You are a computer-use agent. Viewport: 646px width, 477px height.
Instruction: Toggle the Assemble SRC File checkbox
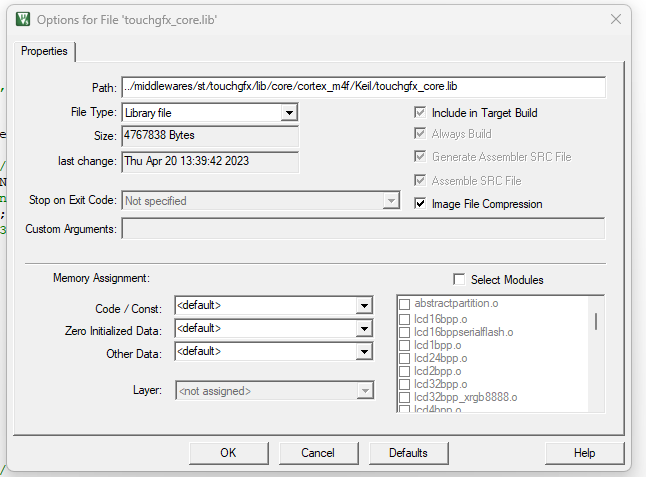click(420, 180)
